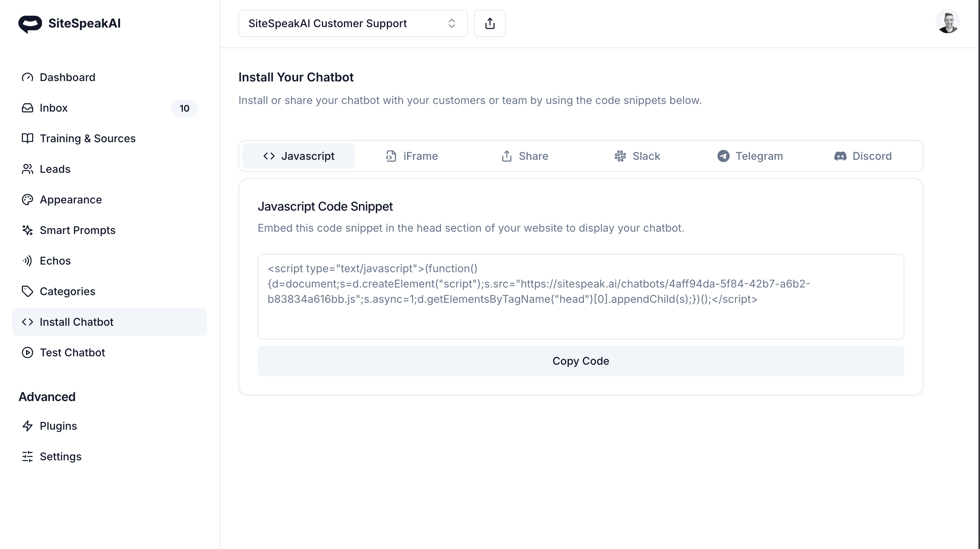Navigate to Echos

pyautogui.click(x=55, y=261)
